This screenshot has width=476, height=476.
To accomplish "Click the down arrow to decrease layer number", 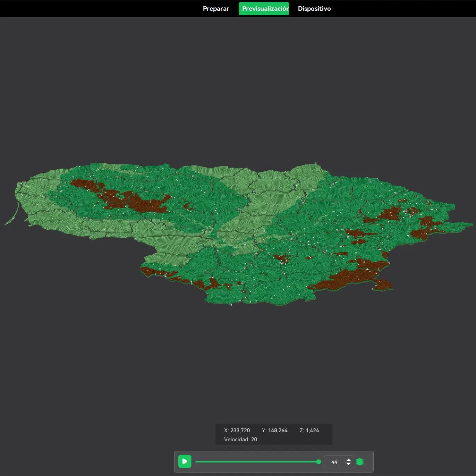I will coord(348,464).
